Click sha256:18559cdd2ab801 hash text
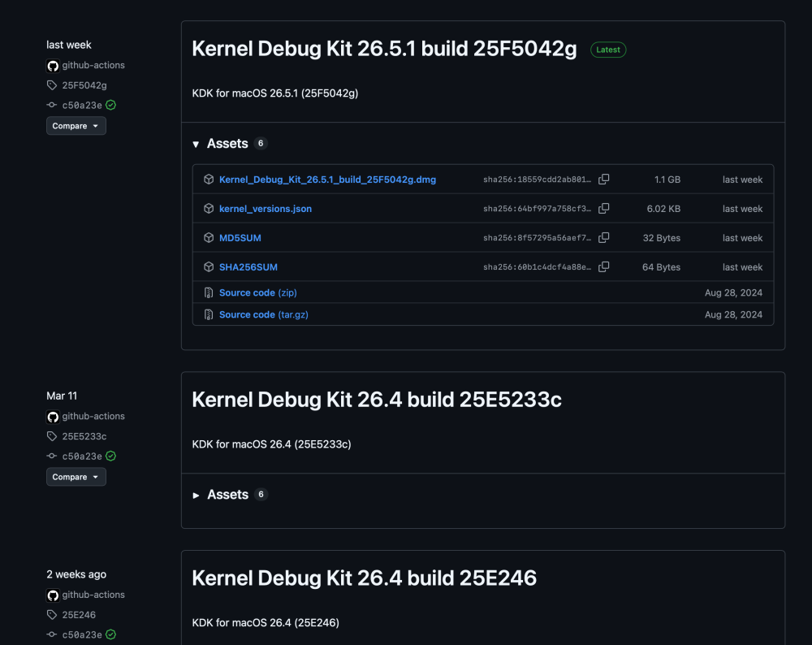The image size is (812, 645). pyautogui.click(x=537, y=180)
